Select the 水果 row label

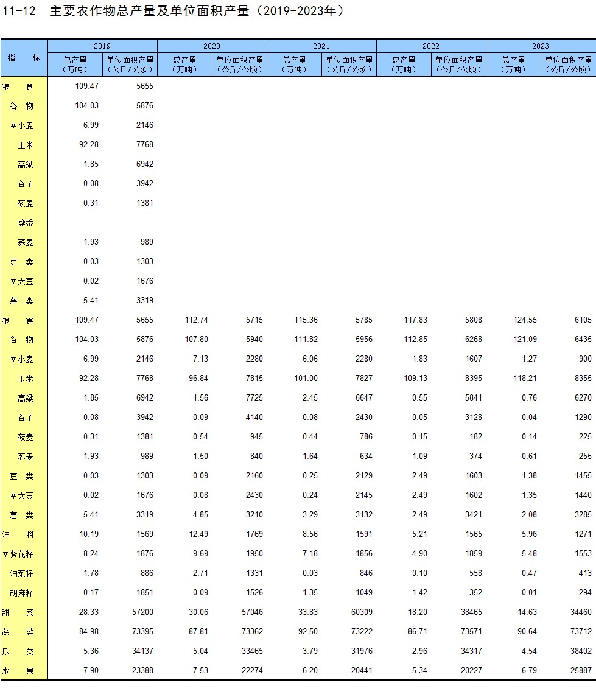tap(18, 671)
